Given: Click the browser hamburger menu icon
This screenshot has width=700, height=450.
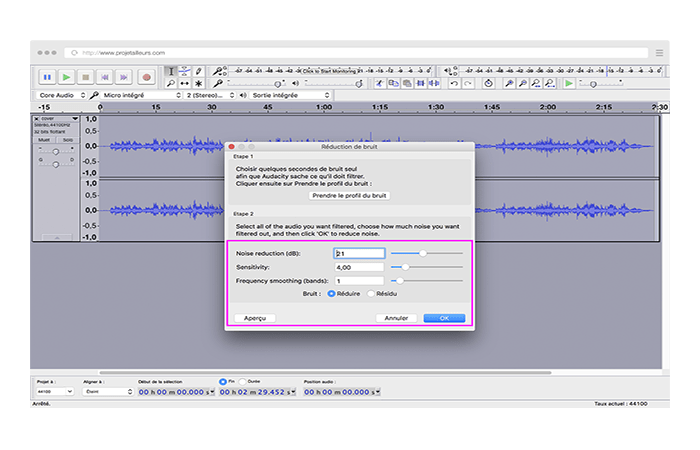Looking at the screenshot, I should tap(659, 53).
